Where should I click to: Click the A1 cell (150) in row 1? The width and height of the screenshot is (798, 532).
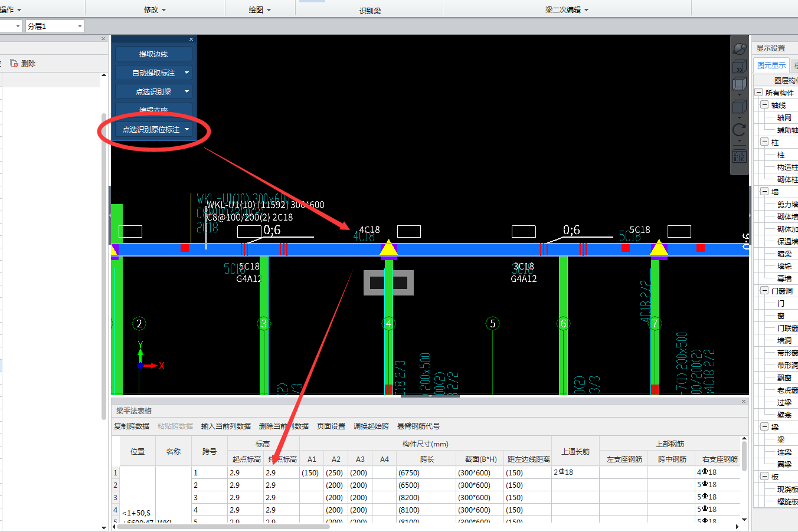pos(312,472)
